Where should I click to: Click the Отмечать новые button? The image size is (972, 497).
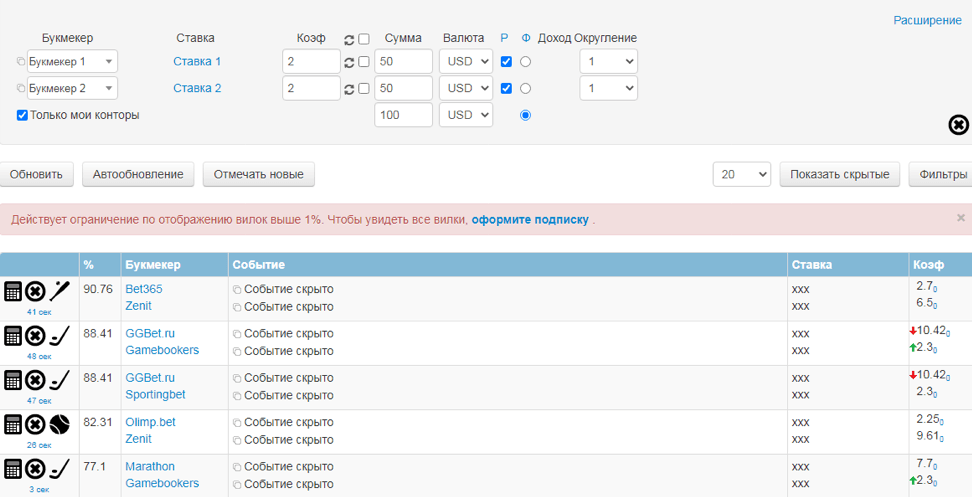click(x=258, y=174)
